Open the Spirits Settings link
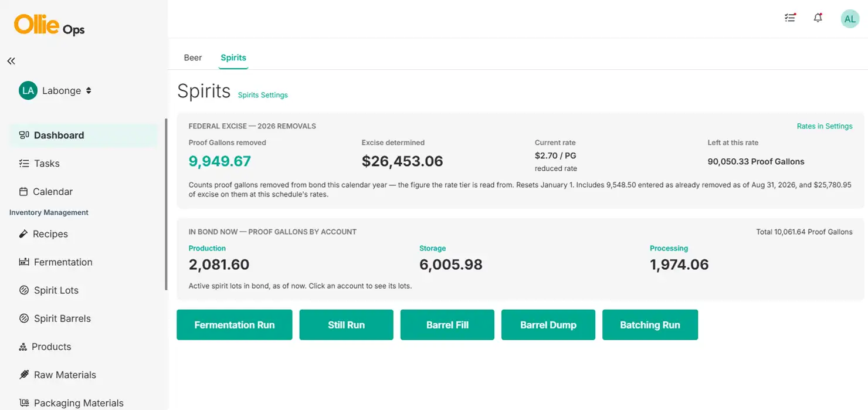Image resolution: width=868 pixels, height=410 pixels. (263, 95)
